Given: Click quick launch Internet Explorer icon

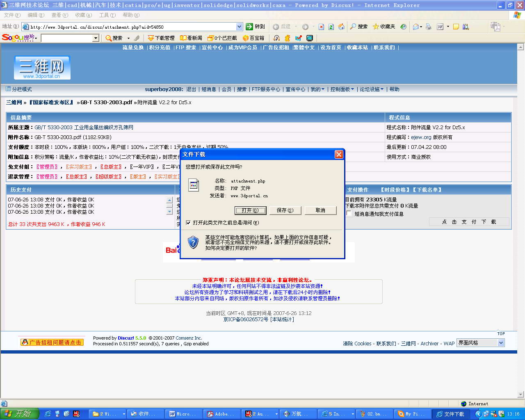Looking at the screenshot, I should 48,414.
